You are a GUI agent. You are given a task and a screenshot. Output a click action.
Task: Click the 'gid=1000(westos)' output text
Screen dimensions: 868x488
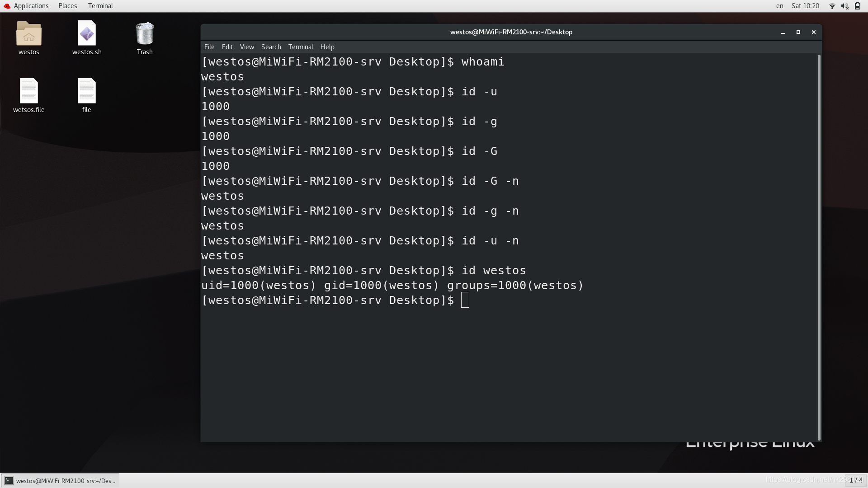[382, 286]
